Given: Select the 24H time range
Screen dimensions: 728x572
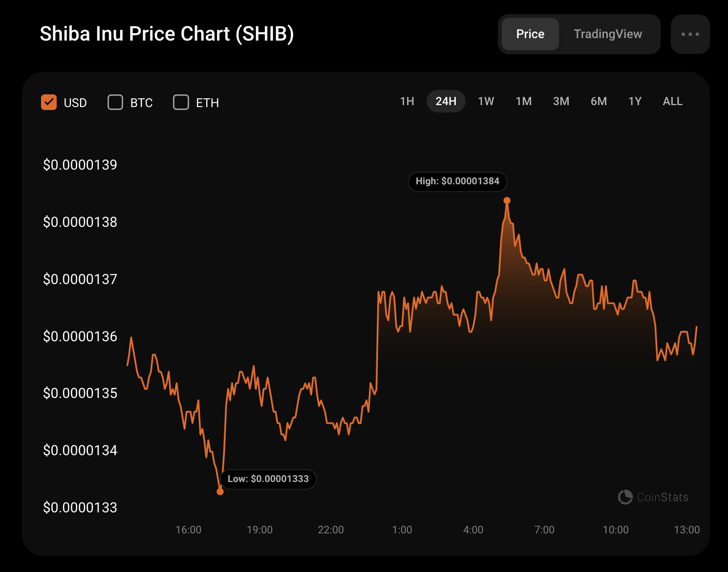Looking at the screenshot, I should click(446, 101).
